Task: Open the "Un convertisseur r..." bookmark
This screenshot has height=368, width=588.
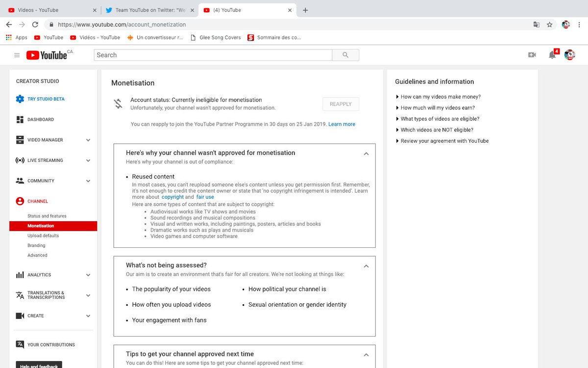Action: [155, 37]
